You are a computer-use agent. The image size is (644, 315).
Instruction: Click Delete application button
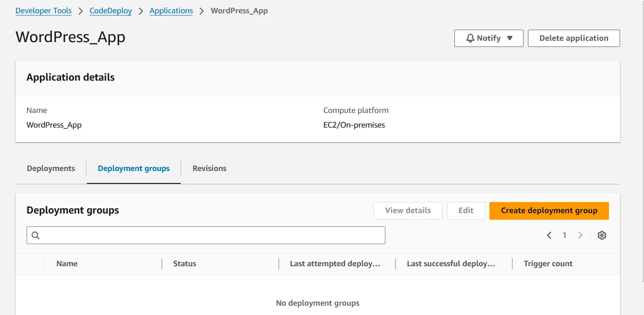[x=574, y=38]
